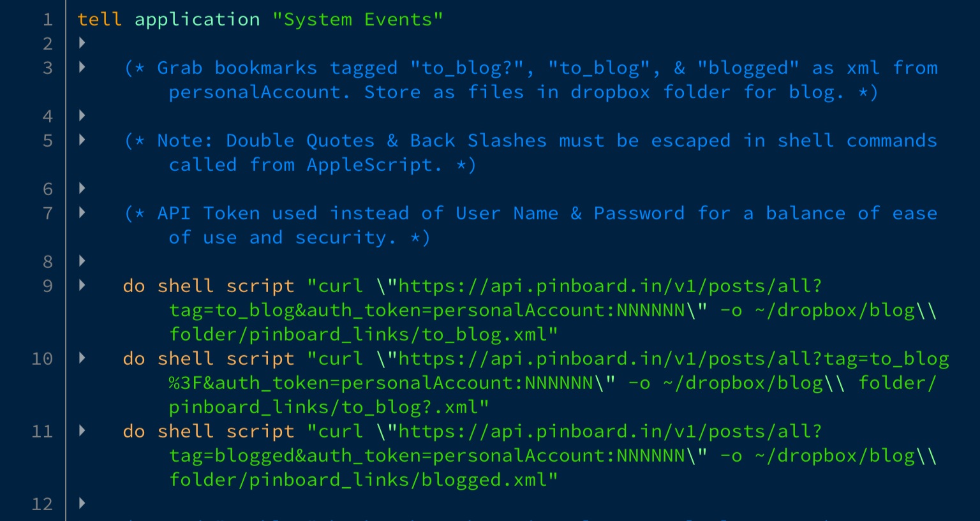The width and height of the screenshot is (980, 521).
Task: Click the "do shell script" text on line 10
Action: point(209,359)
